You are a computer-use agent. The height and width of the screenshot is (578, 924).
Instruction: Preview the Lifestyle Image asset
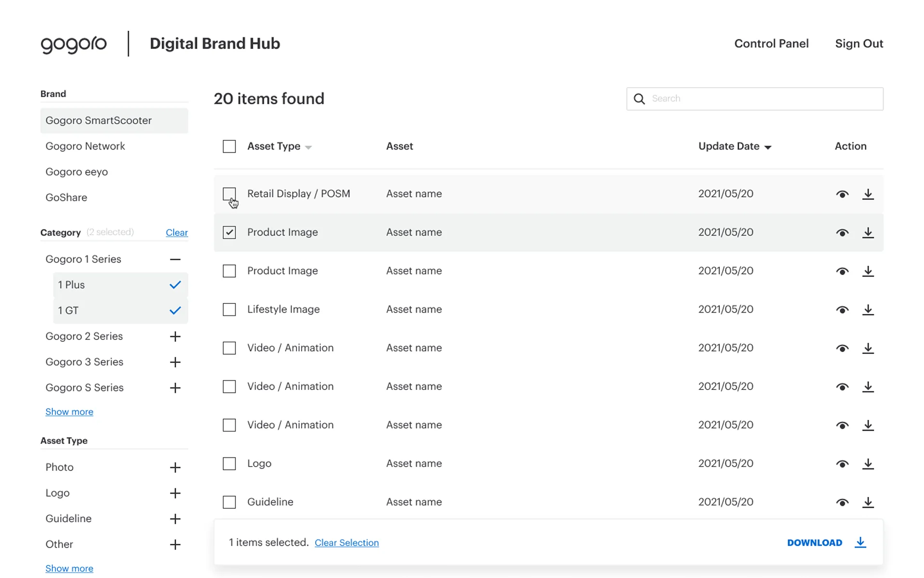(842, 310)
